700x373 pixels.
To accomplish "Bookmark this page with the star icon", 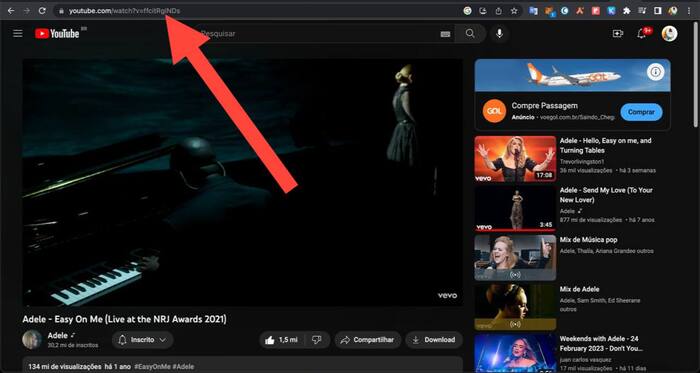I will point(514,11).
